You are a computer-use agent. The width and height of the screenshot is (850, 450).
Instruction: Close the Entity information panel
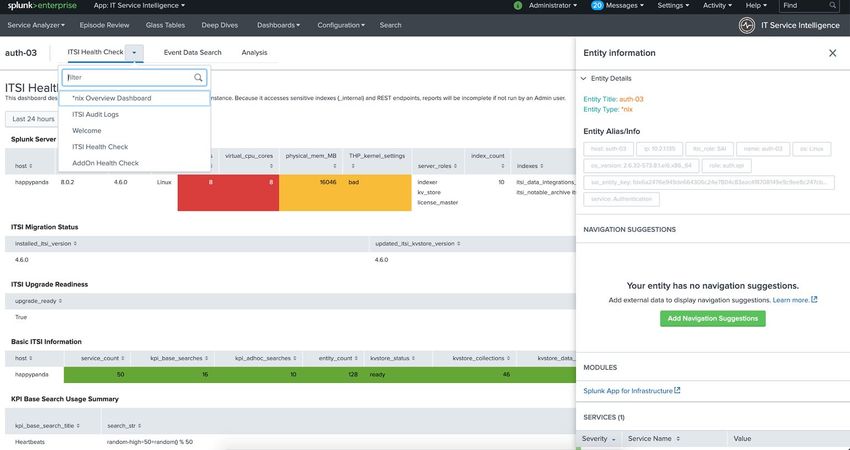(833, 53)
